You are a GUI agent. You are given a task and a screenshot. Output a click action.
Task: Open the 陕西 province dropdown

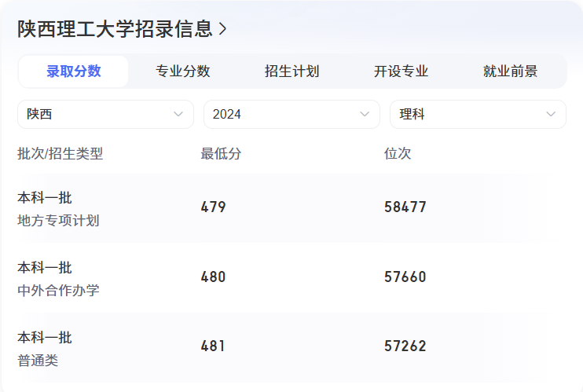coord(105,114)
